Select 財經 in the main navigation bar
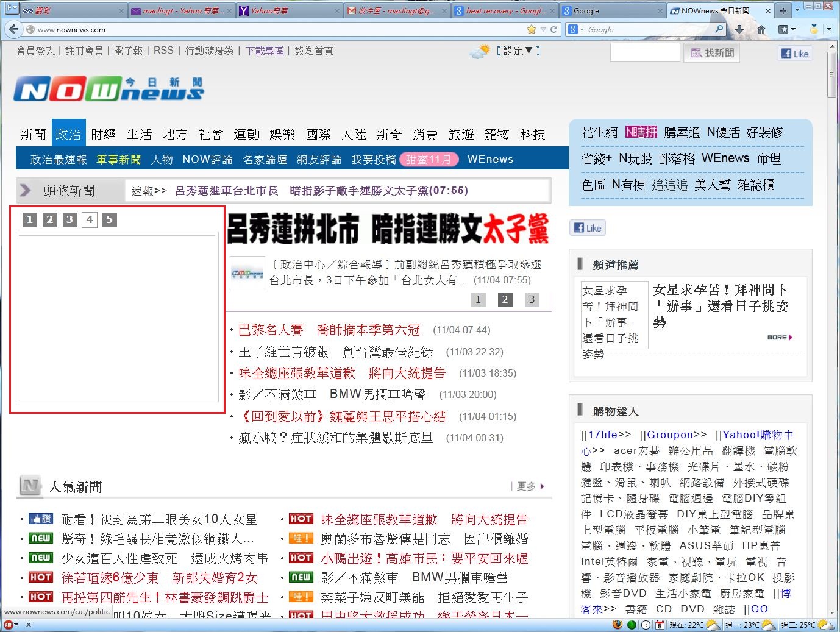Image resolution: width=840 pixels, height=632 pixels. click(103, 134)
